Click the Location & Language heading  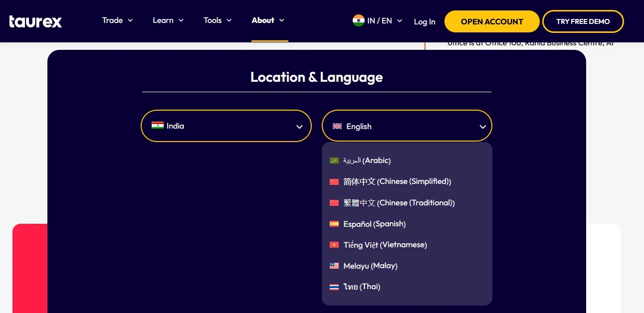317,77
